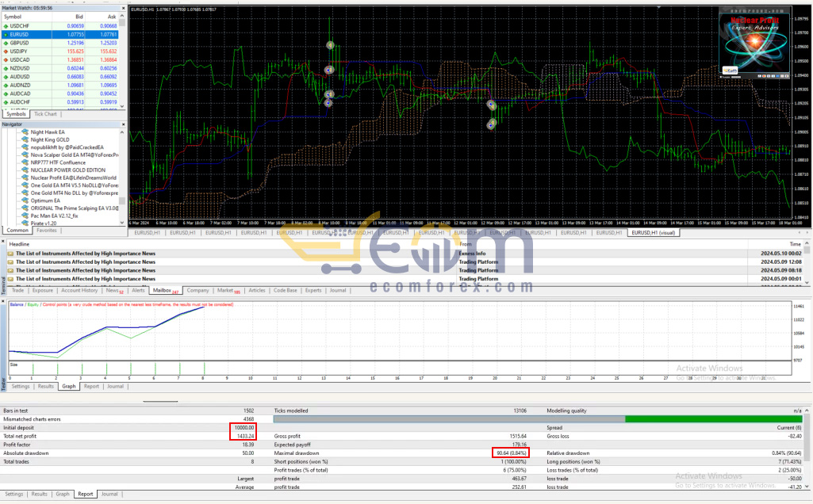Click the Optimum EA expert icon
Image resolution: width=813 pixels, height=504 pixels.
click(x=25, y=200)
